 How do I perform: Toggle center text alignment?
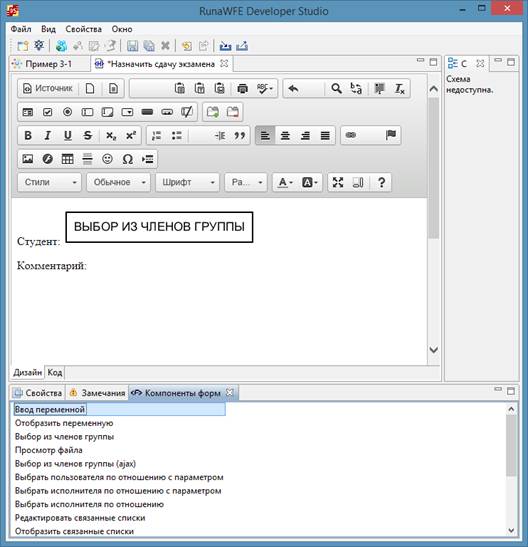(285, 135)
